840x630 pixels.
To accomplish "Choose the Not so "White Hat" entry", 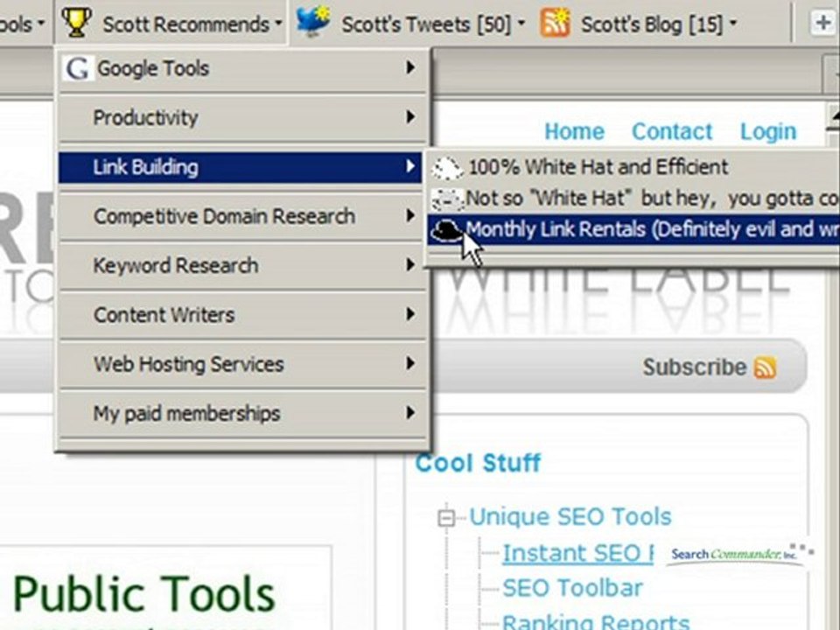I will coord(633,199).
